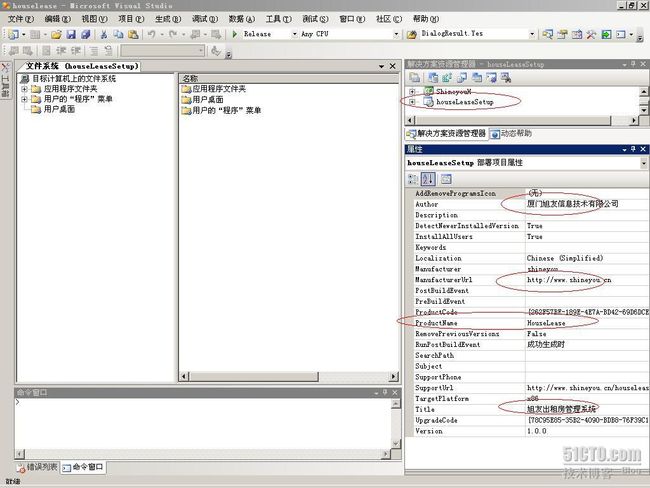Image resolution: width=650 pixels, height=488 pixels.
Task: Switch to 解决方案资源管理器 tab
Action: [x=446, y=134]
